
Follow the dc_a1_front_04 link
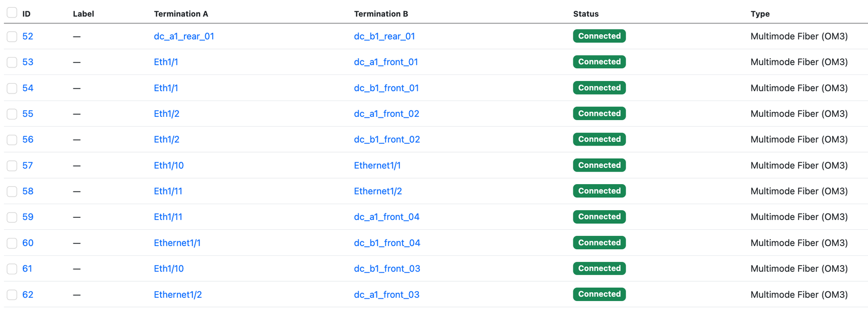pos(386,217)
